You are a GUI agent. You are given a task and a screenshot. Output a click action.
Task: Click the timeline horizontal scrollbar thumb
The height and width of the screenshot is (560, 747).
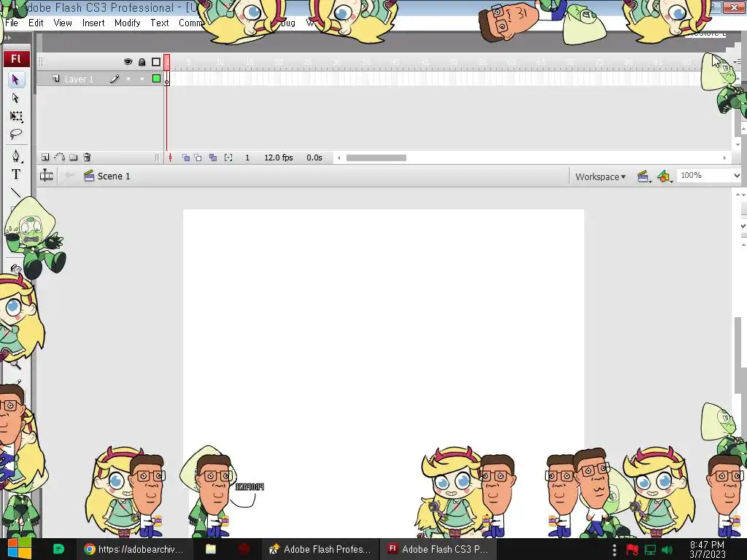[376, 157]
